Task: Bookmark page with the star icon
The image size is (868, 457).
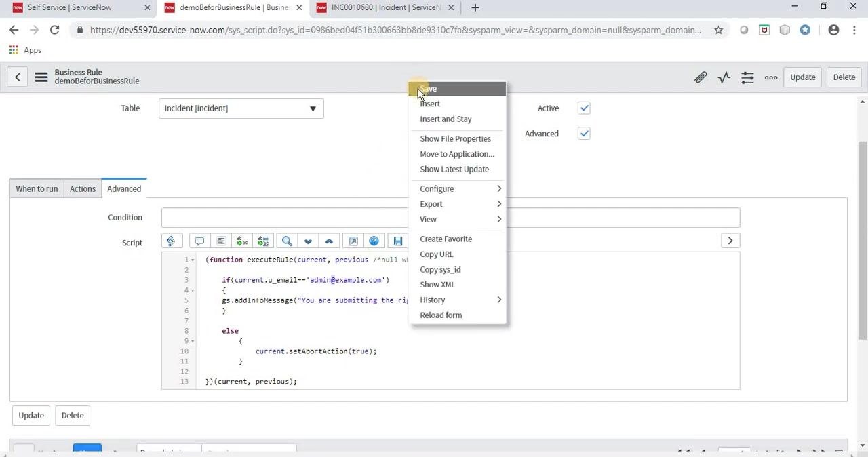Action: coord(718,30)
